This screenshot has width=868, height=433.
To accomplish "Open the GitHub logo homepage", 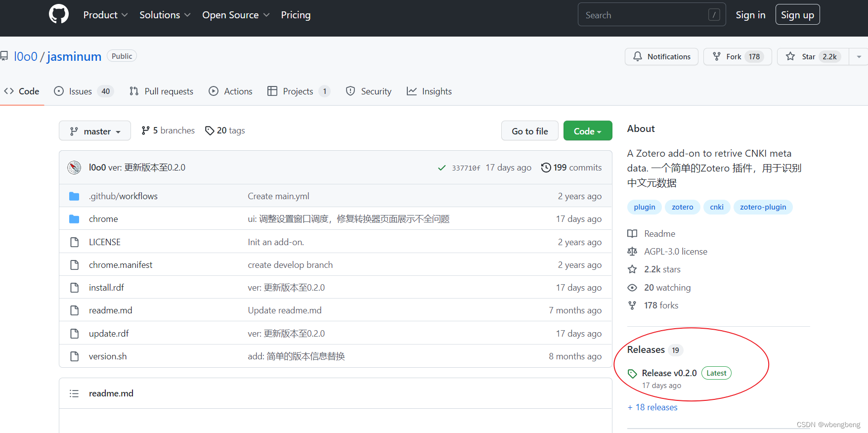I will [59, 14].
